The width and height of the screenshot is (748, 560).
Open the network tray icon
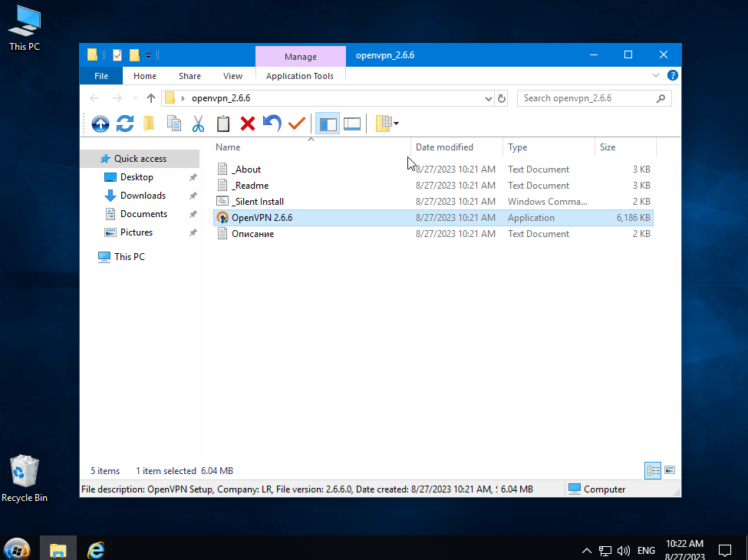tap(605, 551)
